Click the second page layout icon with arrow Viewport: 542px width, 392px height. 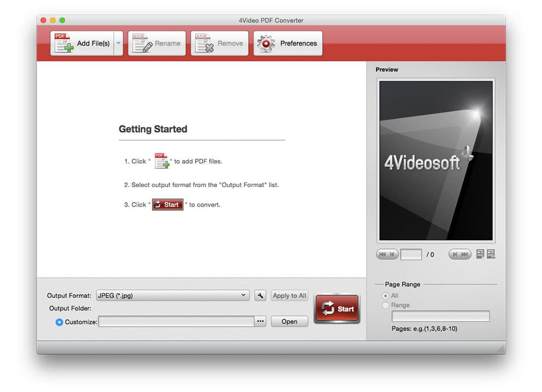[491, 254]
